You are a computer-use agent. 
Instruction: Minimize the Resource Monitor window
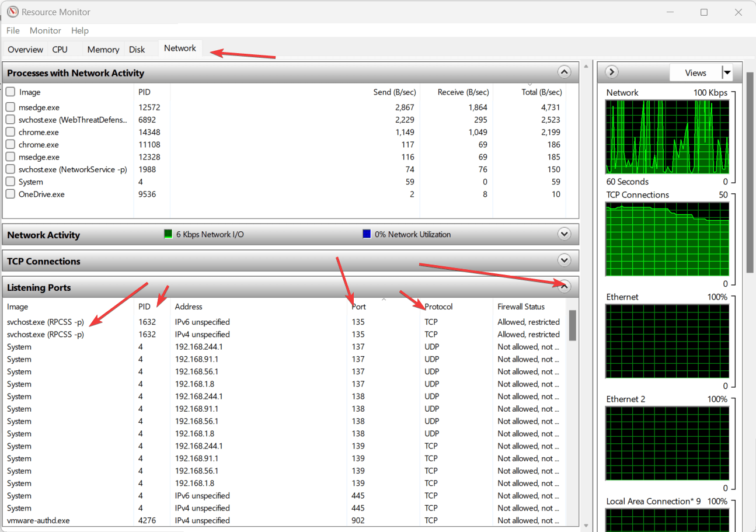coord(669,12)
